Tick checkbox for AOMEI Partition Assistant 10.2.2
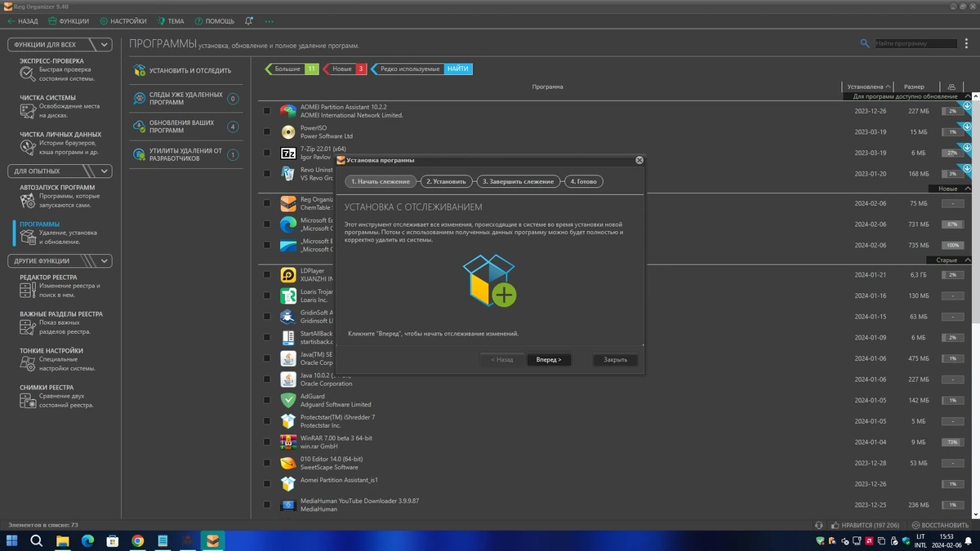The image size is (980, 551). (267, 111)
